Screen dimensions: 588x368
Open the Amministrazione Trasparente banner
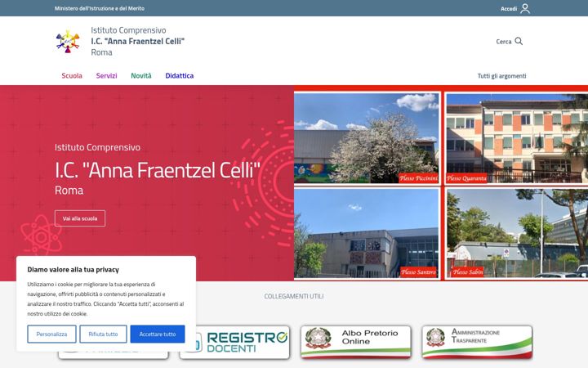coord(477,342)
